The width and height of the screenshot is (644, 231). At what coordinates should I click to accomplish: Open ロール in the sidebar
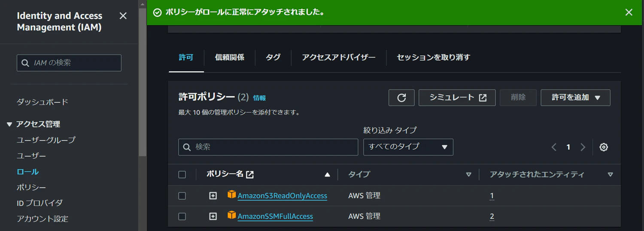(x=28, y=172)
